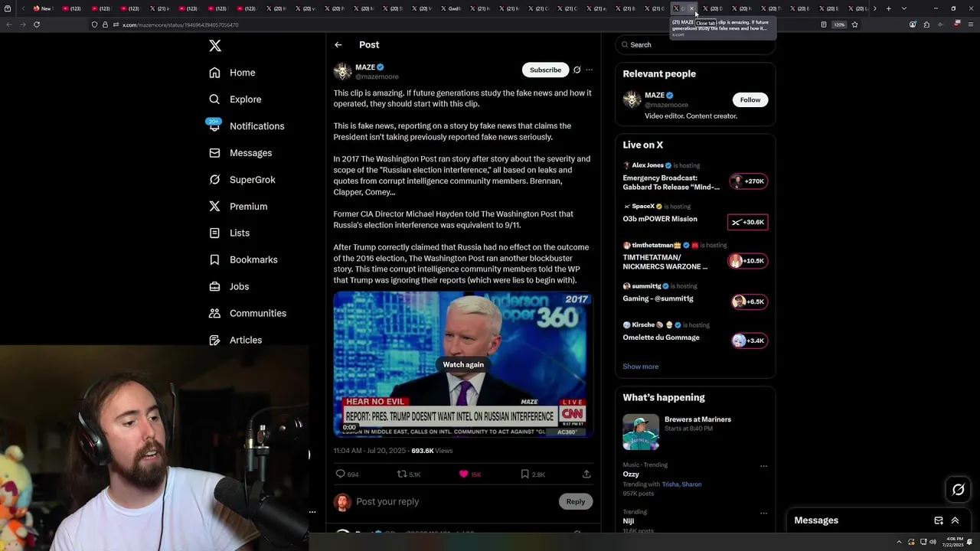The image size is (980, 551).
Task: Click the repost icon showing 5.1K
Action: click(402, 474)
